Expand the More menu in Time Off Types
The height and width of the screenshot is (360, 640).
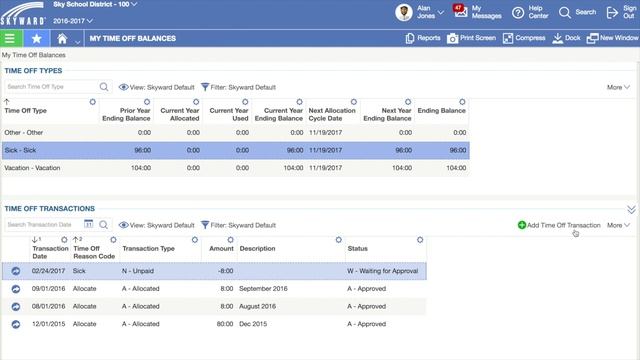(618, 87)
